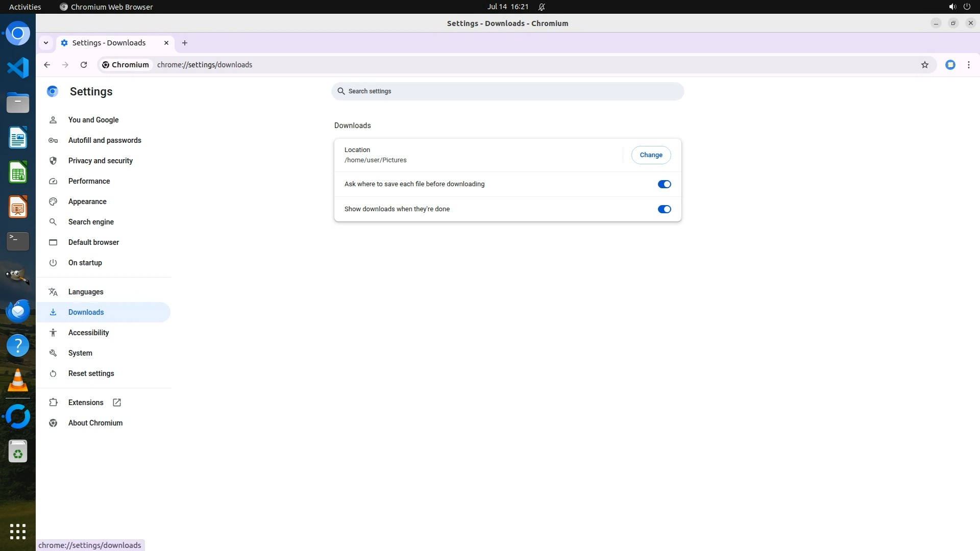Click the new tab plus icon
The width and height of the screenshot is (980, 551).
[x=185, y=43]
